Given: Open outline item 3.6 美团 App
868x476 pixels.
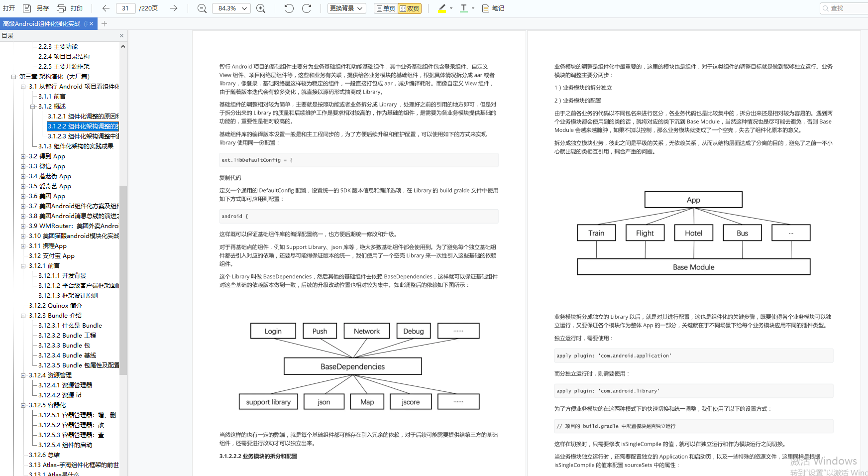Looking at the screenshot, I should pos(47,196).
